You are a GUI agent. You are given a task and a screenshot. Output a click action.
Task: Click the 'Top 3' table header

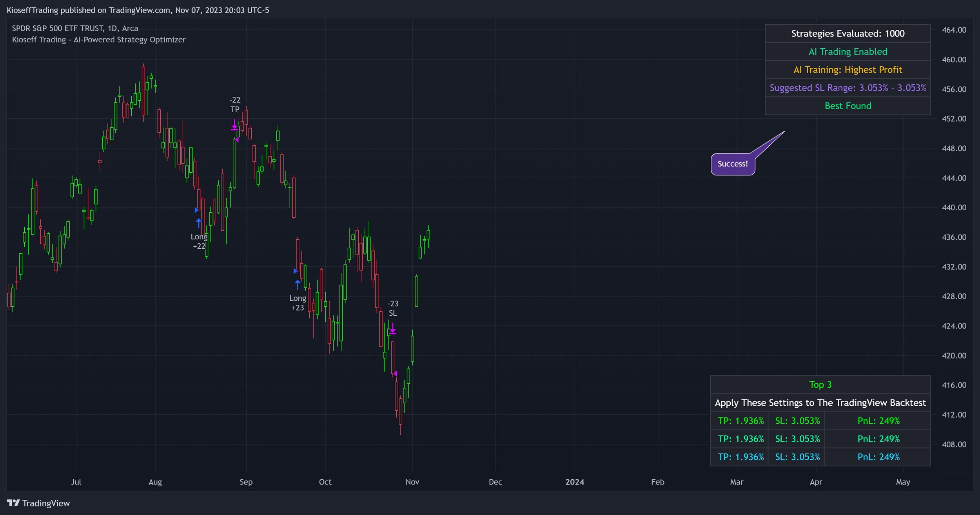click(820, 385)
